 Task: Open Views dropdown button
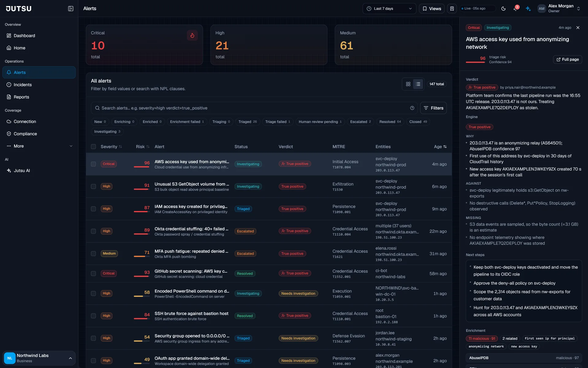(x=432, y=9)
